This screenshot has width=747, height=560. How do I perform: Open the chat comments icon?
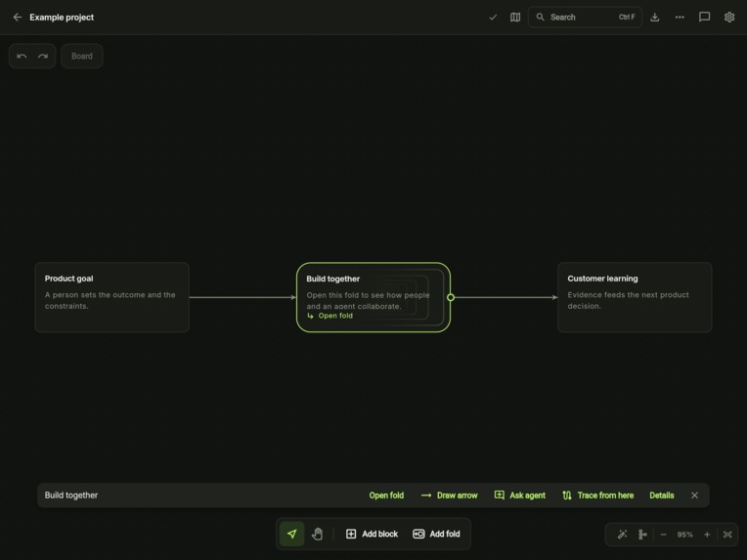tap(704, 18)
